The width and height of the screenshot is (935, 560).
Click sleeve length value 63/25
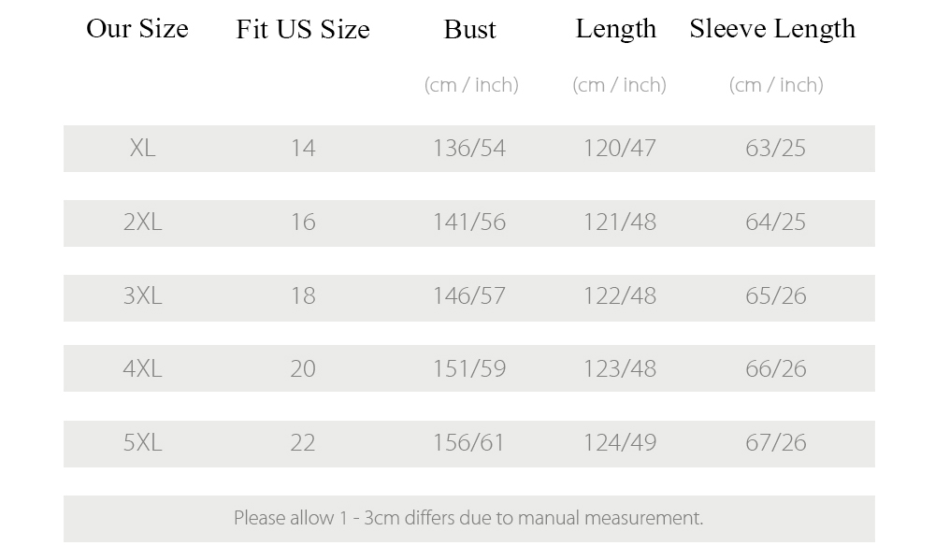click(x=776, y=148)
